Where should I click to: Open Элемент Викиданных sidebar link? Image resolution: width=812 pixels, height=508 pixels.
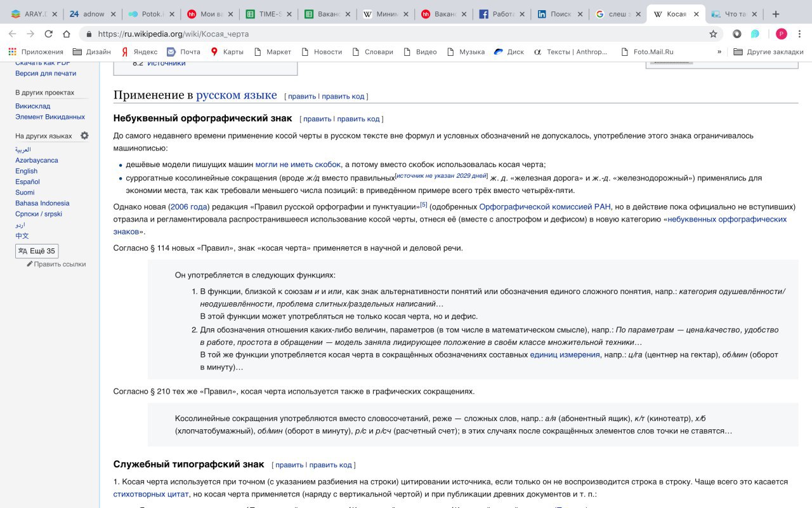(50, 117)
